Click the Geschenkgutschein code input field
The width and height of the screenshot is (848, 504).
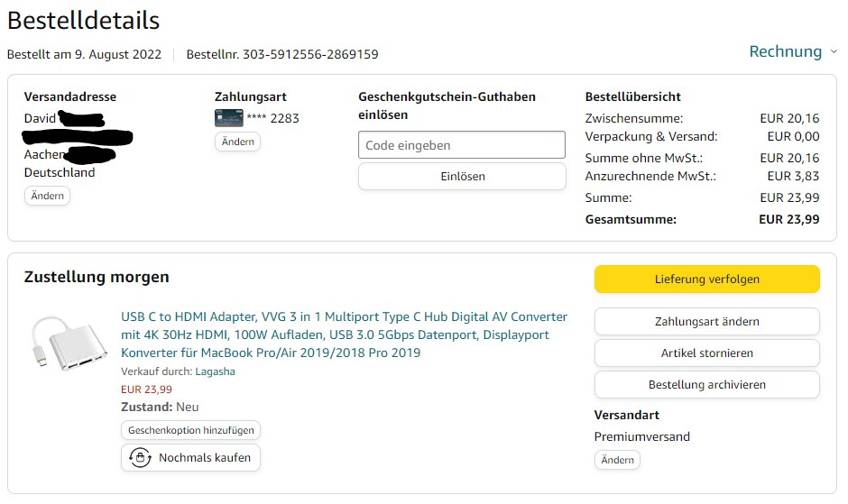pos(461,145)
